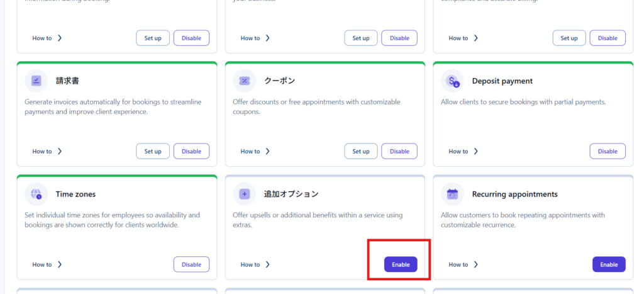
Task: Enable the 追加オプション feature
Action: coord(400,264)
